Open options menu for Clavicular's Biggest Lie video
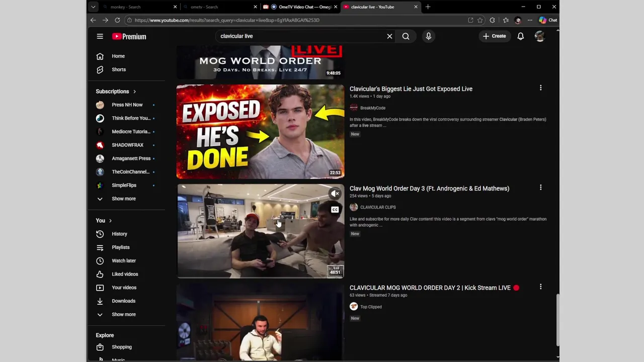This screenshot has height=362, width=644. [541, 88]
